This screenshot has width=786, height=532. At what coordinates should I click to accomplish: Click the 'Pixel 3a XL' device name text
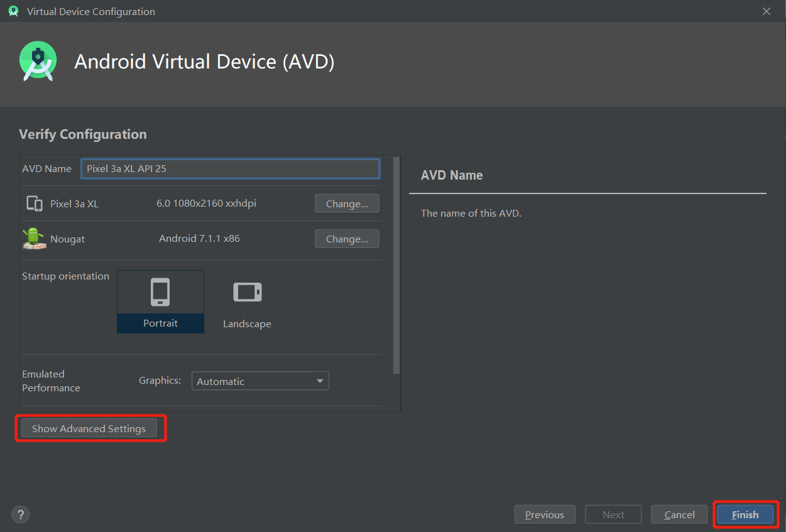pyautogui.click(x=74, y=204)
